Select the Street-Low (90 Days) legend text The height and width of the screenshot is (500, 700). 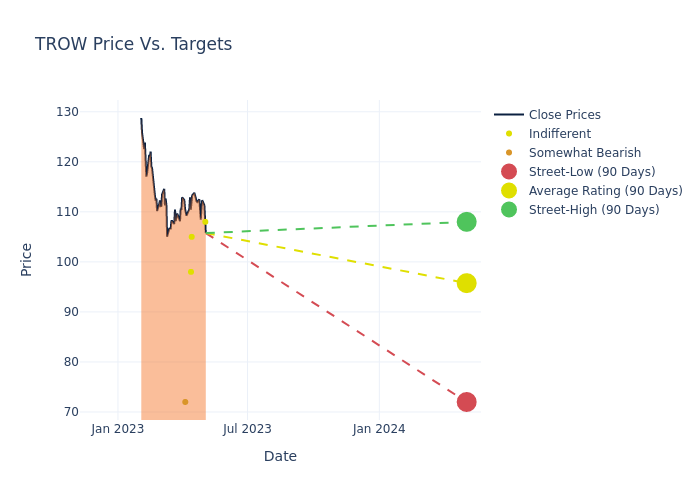point(592,172)
